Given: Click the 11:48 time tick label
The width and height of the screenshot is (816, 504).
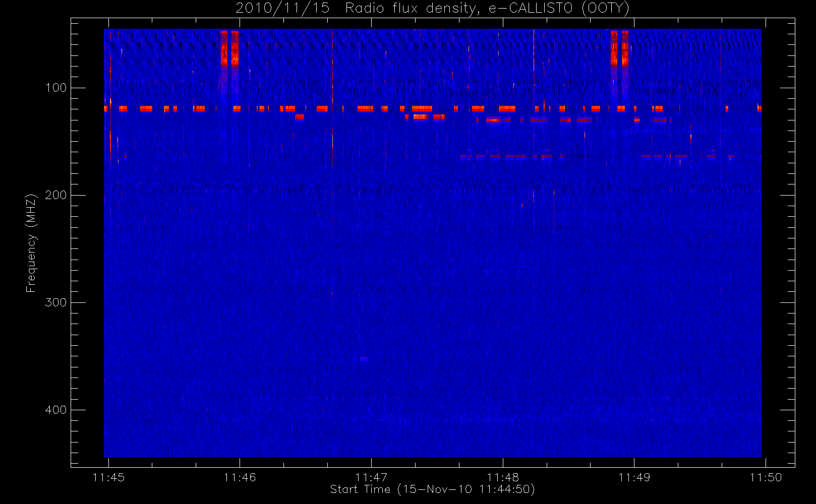Looking at the screenshot, I should click(x=503, y=477).
